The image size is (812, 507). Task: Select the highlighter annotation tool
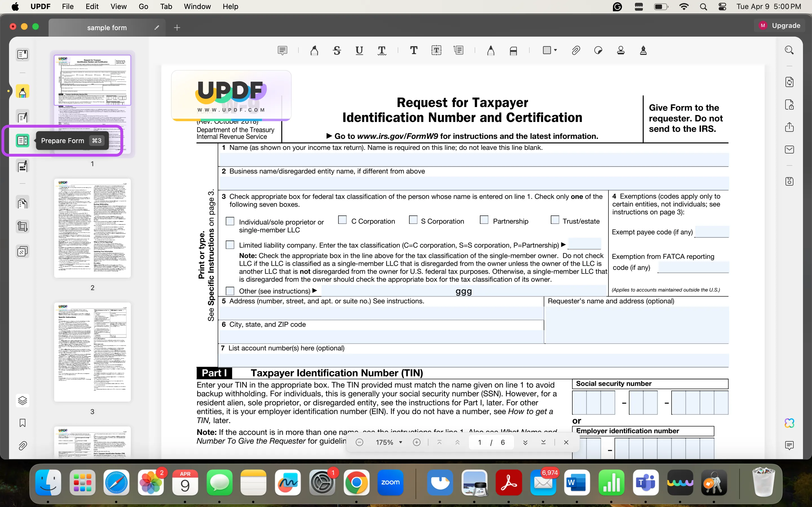point(314,50)
